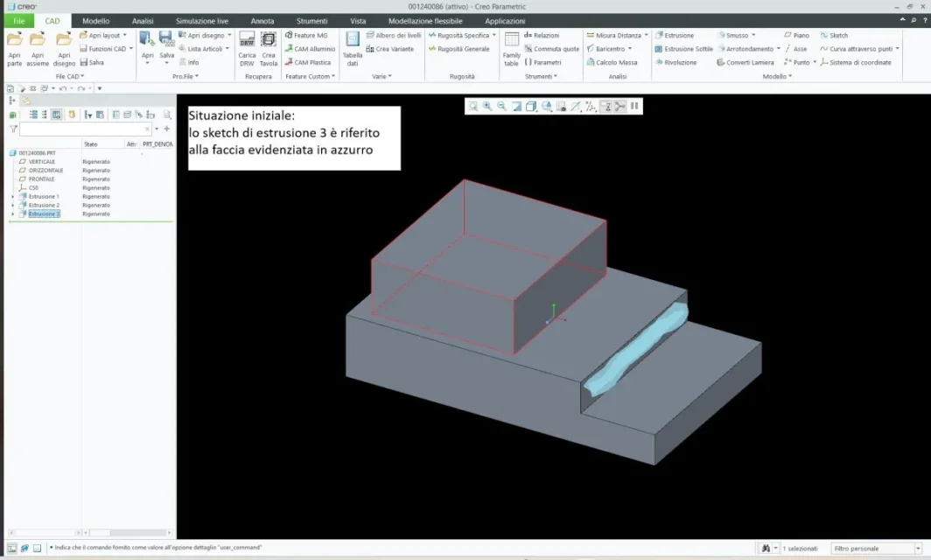Click Crea Variante
Image resolution: width=931 pixels, height=560 pixels.
coord(389,49)
